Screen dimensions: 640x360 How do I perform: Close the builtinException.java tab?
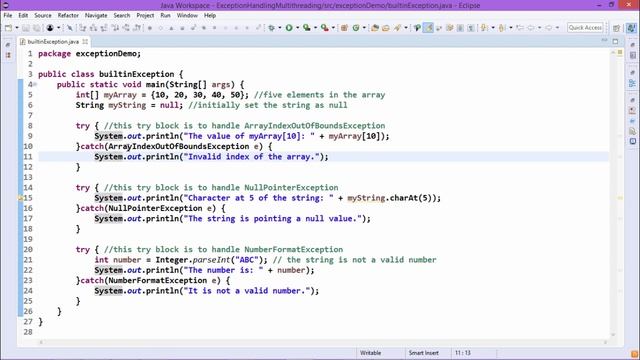click(x=85, y=42)
